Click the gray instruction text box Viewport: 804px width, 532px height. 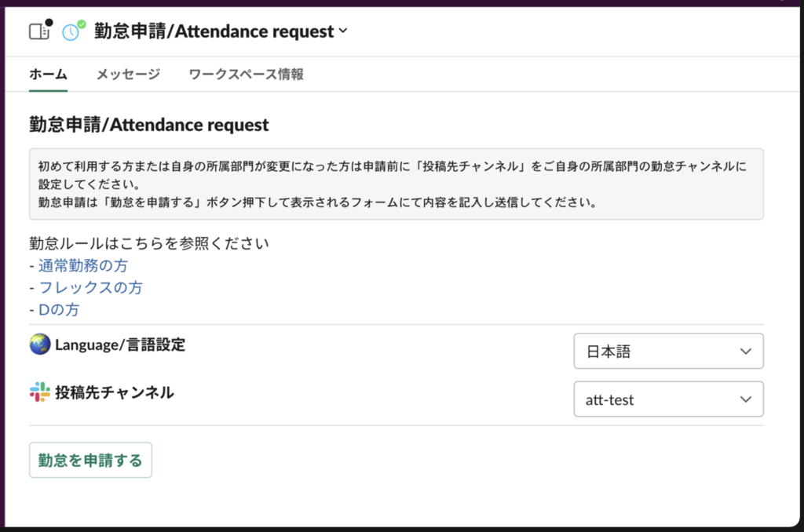pyautogui.click(x=397, y=184)
